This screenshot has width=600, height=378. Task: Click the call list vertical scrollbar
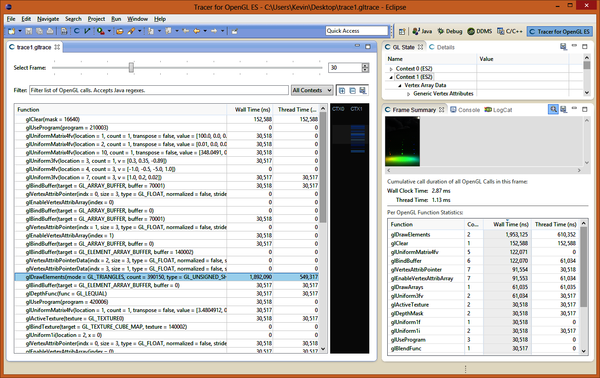[323, 228]
